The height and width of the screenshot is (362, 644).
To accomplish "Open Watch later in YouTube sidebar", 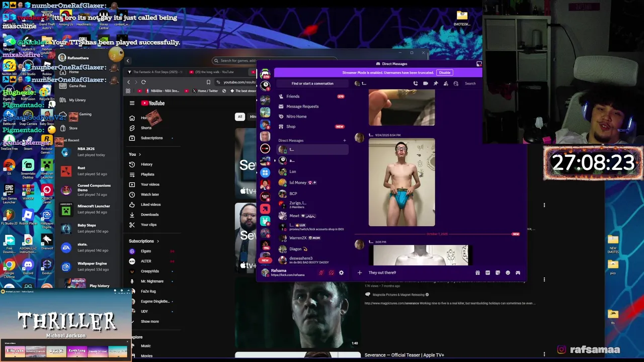I will 149,195.
